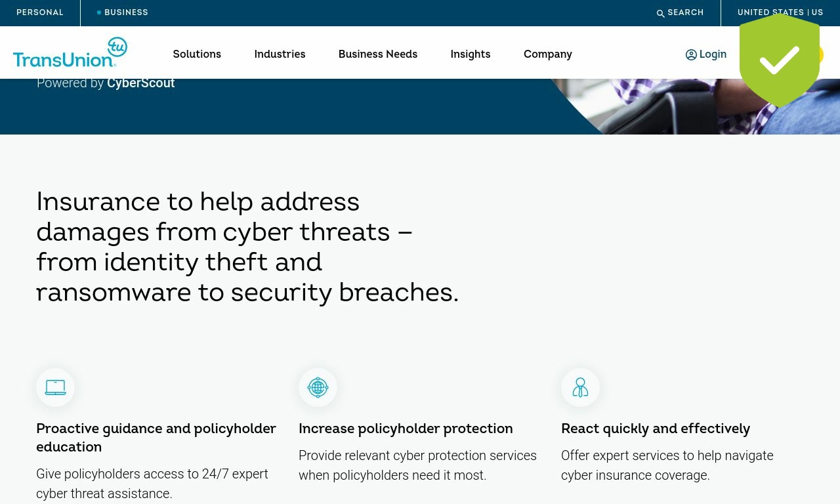Click the Login link
Screen dimensions: 840x504
(x=713, y=54)
